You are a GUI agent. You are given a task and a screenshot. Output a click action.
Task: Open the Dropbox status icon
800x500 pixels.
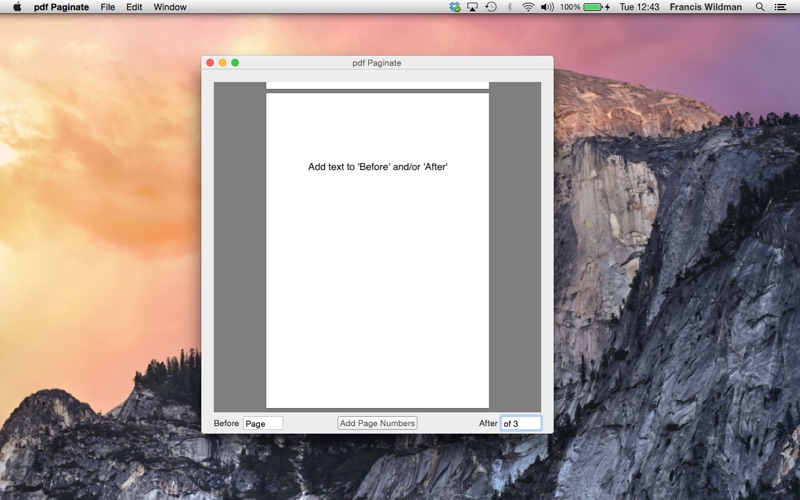pos(455,7)
